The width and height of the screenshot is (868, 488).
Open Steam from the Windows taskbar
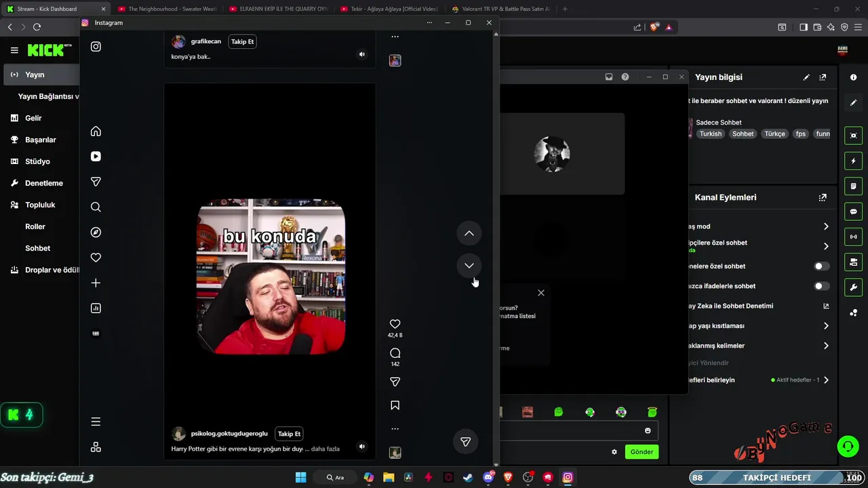point(468,477)
